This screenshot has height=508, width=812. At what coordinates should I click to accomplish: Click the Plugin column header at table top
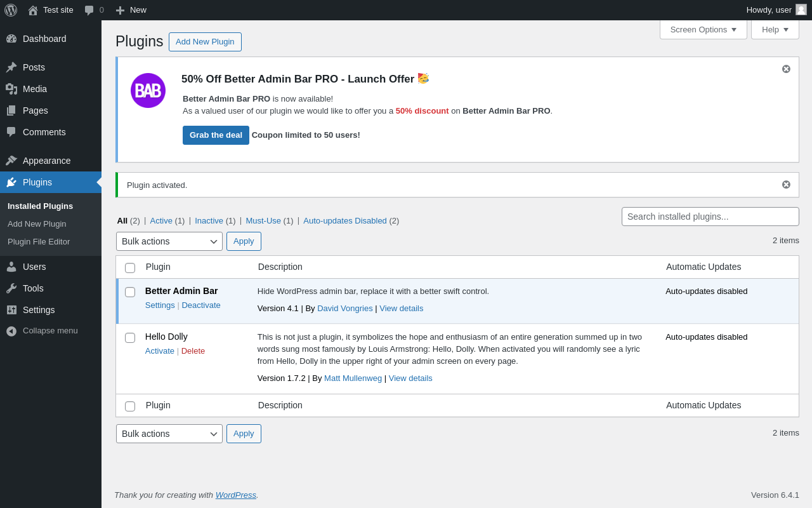point(158,267)
